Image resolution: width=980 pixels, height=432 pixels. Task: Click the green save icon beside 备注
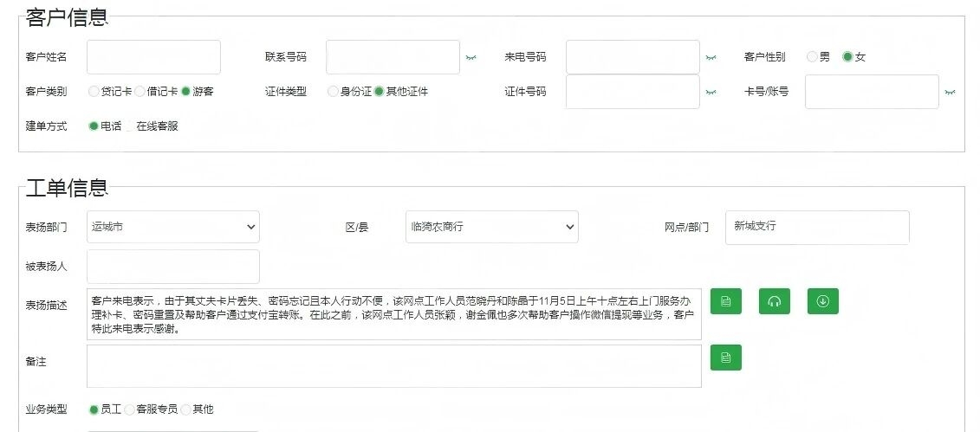pyautogui.click(x=725, y=358)
